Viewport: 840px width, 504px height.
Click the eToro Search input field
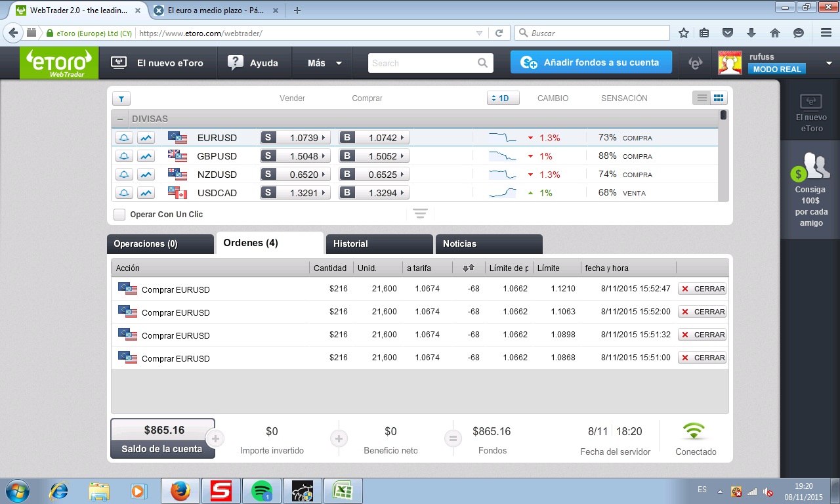coord(423,63)
